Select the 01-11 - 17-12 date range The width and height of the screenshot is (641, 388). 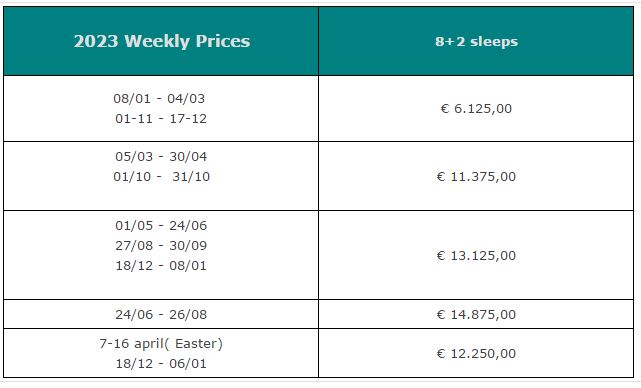point(161,119)
